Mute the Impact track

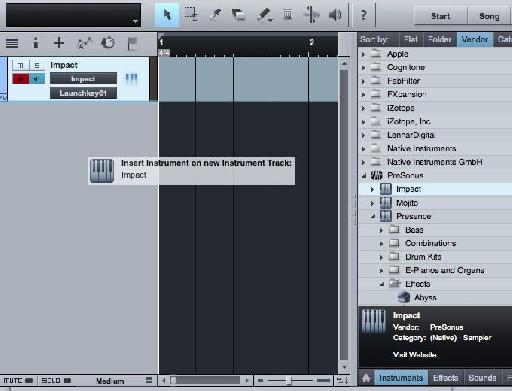click(21, 65)
